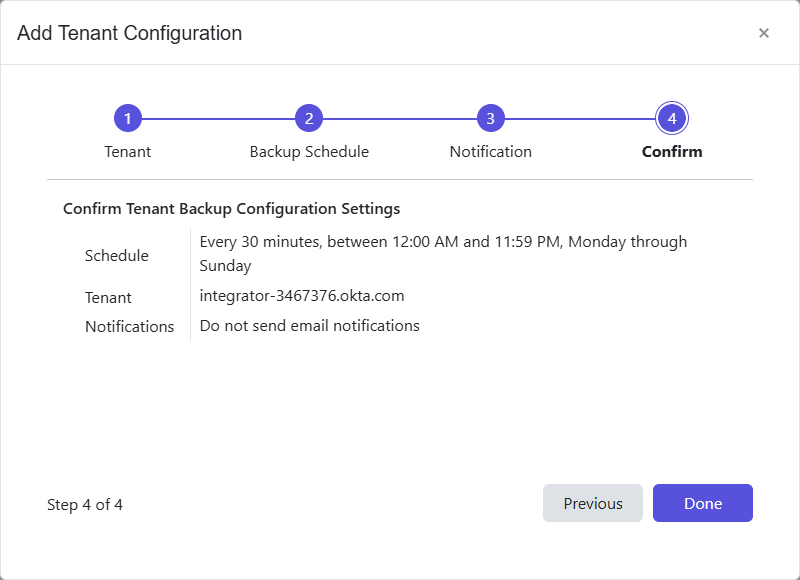Viewport: 800px width, 580px height.
Task: Select step 1 circle in the wizard
Action: [128, 117]
